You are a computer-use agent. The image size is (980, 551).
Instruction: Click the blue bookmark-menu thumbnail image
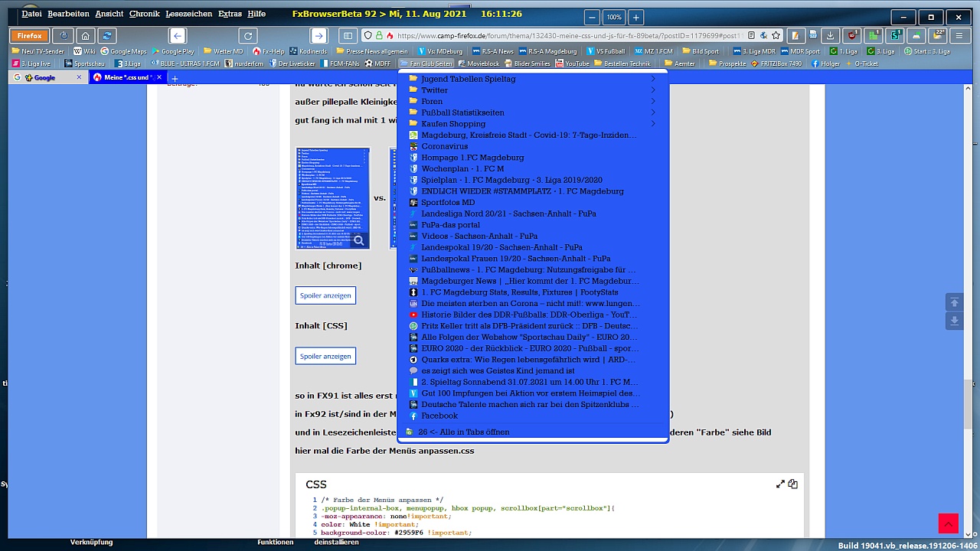coord(333,198)
